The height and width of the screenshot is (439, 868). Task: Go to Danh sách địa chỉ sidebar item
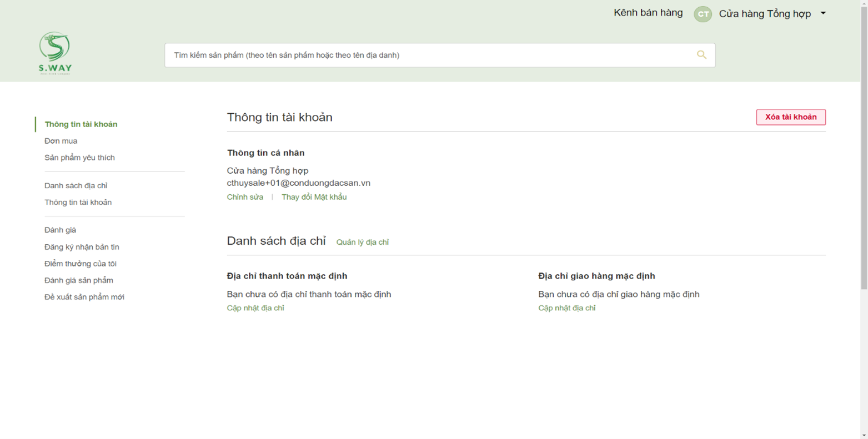[76, 185]
